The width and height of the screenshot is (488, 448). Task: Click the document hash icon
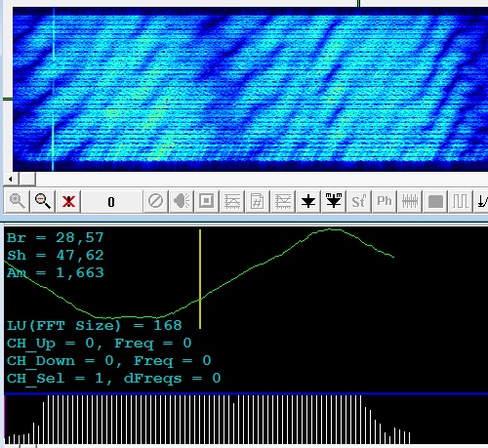[258, 201]
